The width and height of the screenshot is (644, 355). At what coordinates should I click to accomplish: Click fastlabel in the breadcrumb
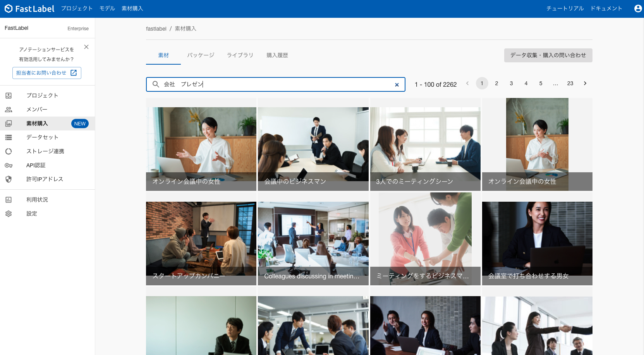pos(156,29)
